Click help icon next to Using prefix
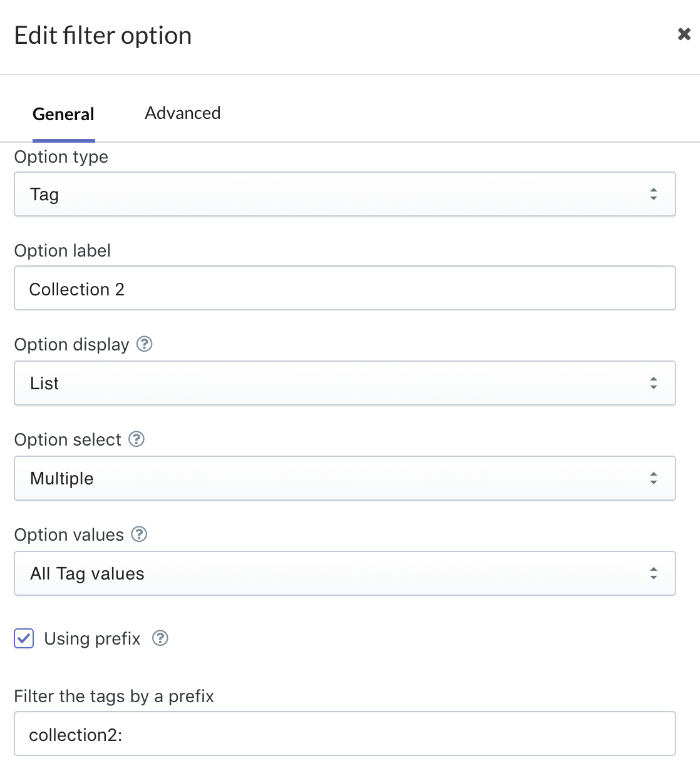The image size is (700, 761). pos(160,638)
